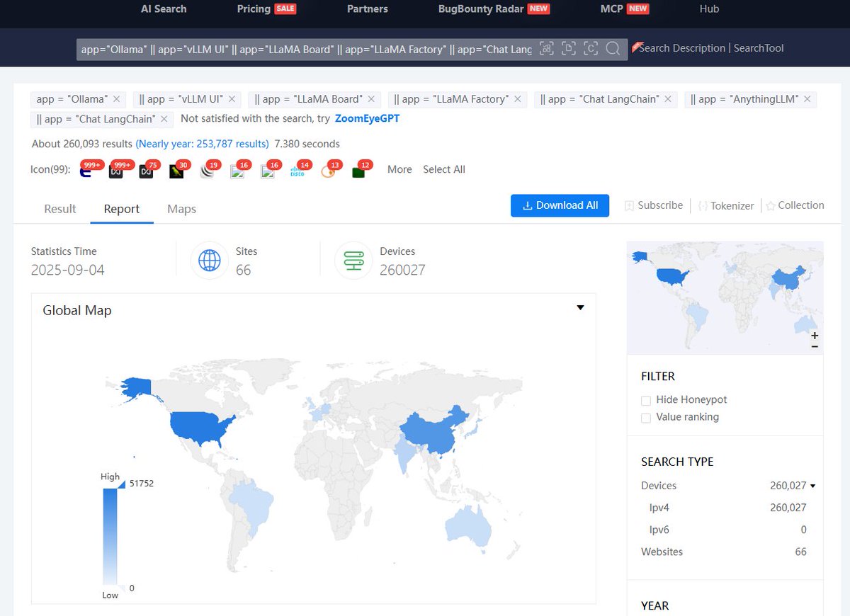The width and height of the screenshot is (850, 616).
Task: Select the green favicon with 12 badge
Action: click(358, 171)
